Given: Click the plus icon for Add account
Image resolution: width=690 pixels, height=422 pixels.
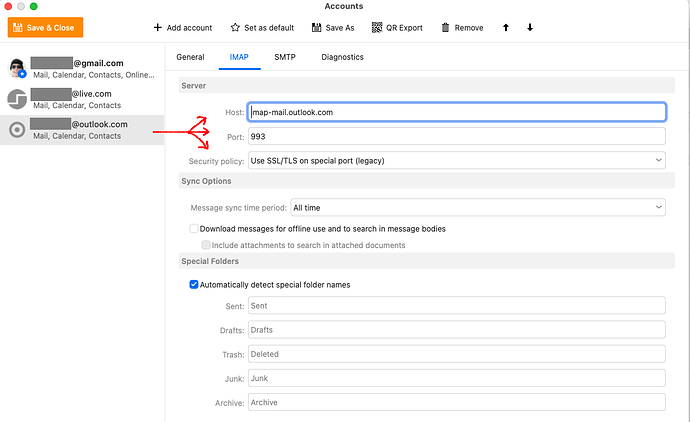Looking at the screenshot, I should tap(158, 27).
